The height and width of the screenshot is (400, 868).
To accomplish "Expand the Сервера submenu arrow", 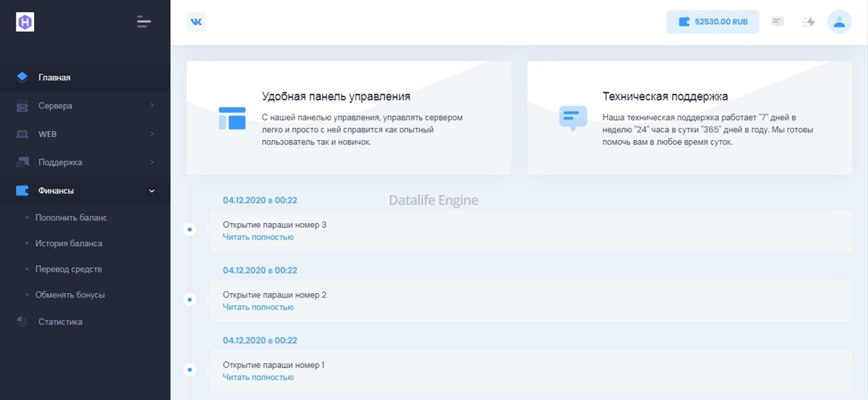I will 152,106.
